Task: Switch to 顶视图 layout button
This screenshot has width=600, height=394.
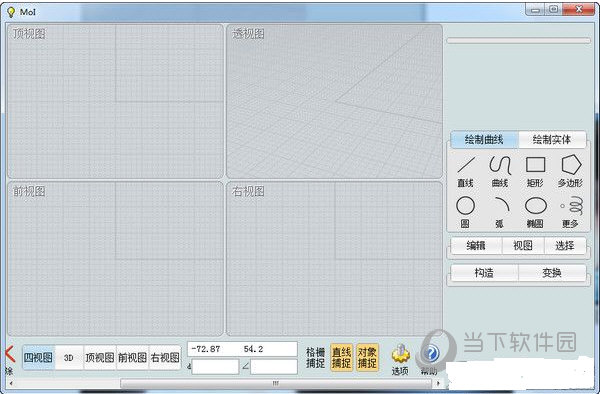Action: click(x=99, y=357)
